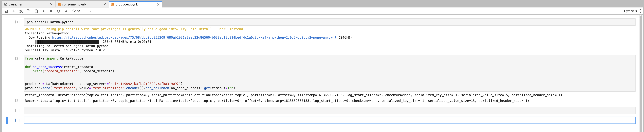Viewport: 644px width, 132px height.
Task: Close the Launcher tab
Action: coord(51,4)
